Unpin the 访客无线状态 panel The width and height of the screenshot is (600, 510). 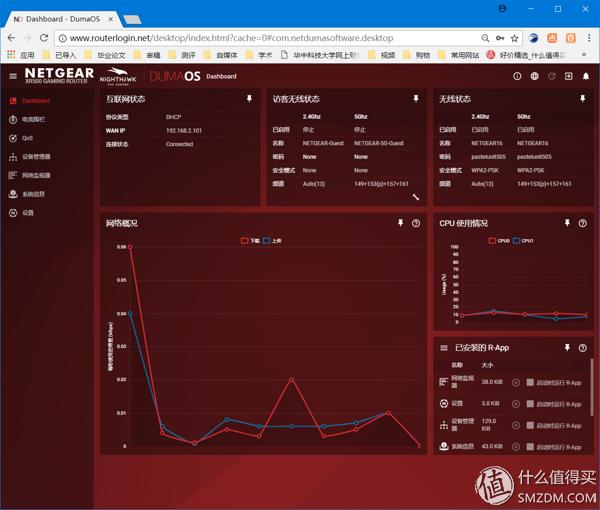pyautogui.click(x=416, y=99)
